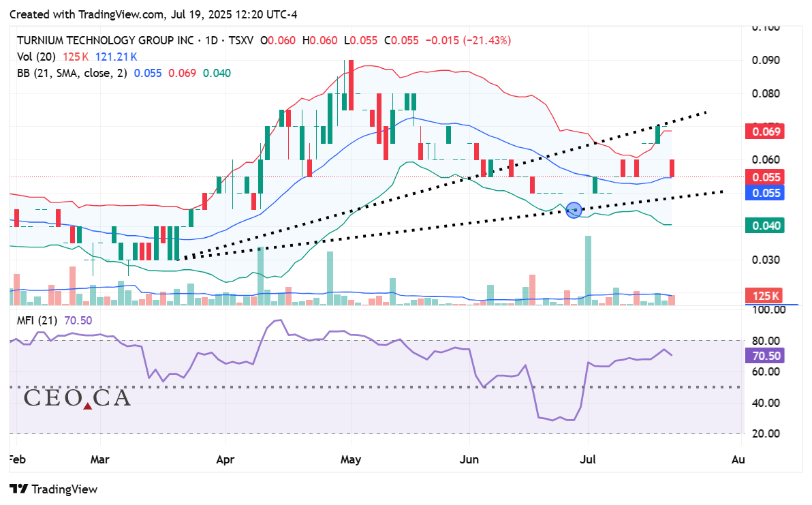The height and width of the screenshot is (505, 812).
Task: Click the purple 70.50 tag on MFI axis
Action: point(764,356)
